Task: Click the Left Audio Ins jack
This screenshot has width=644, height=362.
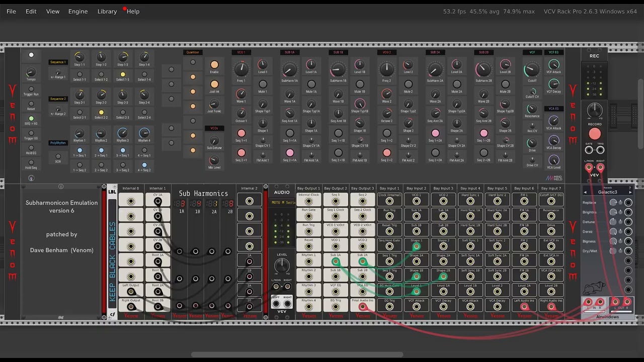Action: (x=524, y=306)
